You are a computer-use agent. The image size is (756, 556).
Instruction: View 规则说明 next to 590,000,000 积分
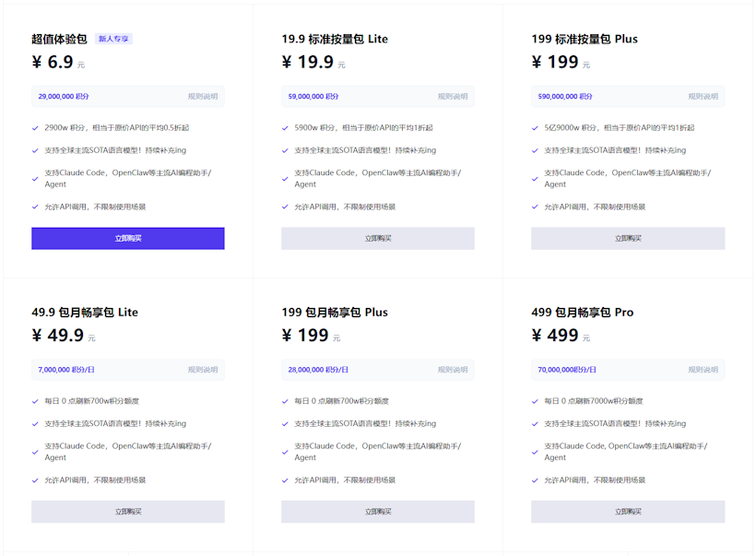tap(703, 97)
